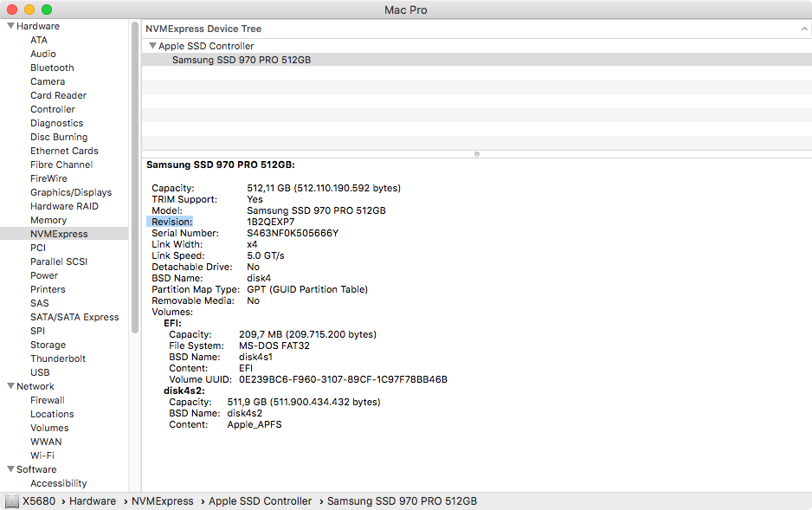812x510 pixels.
Task: Click the MS-DOS FAT32 file system value
Action: 274,345
